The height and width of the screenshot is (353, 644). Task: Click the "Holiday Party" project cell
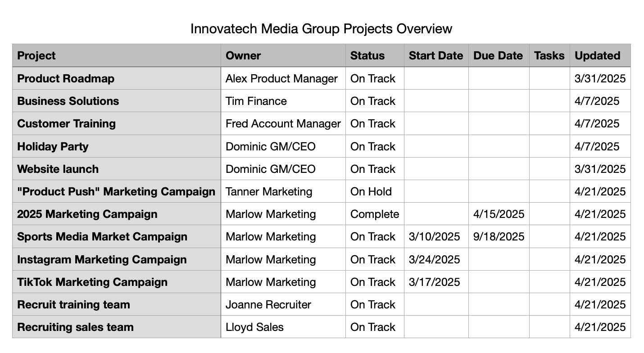tap(53, 146)
